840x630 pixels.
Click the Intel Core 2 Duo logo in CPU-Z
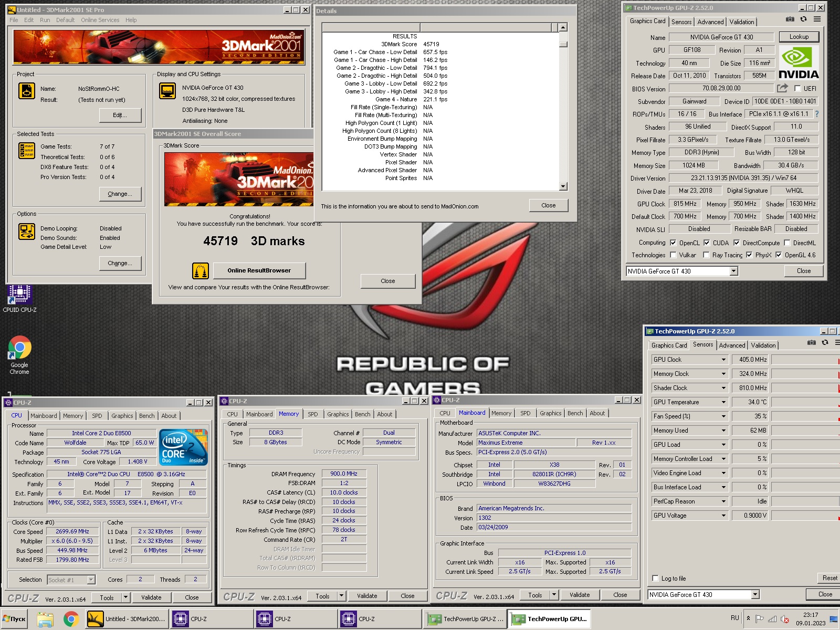[x=183, y=447]
